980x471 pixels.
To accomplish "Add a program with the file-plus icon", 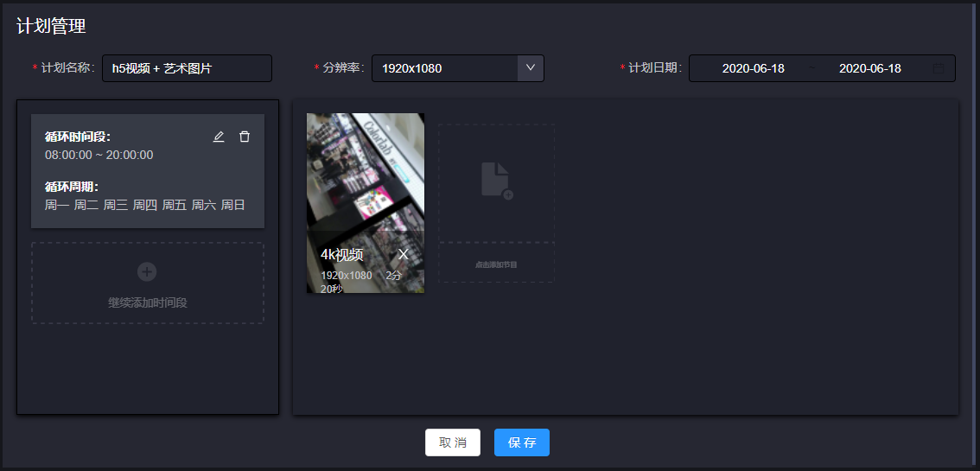I will click(497, 181).
